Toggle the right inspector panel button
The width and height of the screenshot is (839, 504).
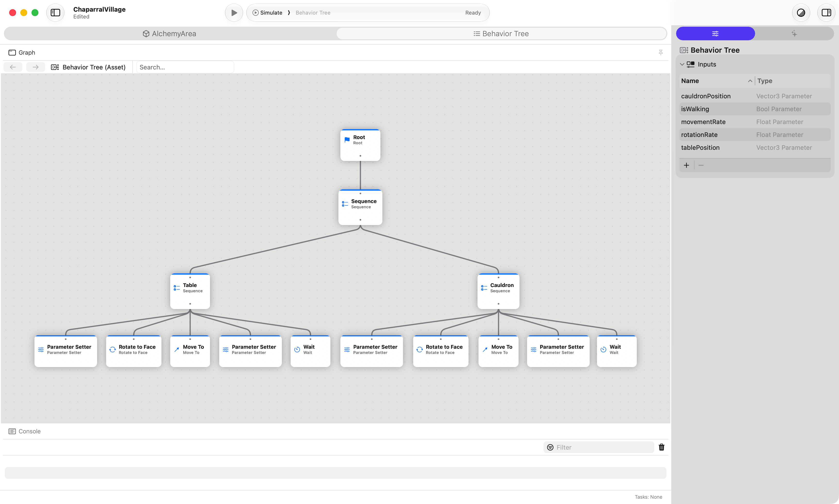[x=826, y=13]
